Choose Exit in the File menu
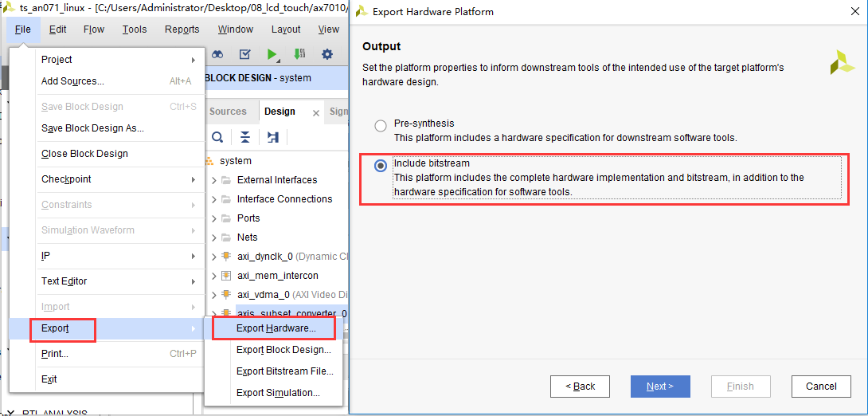This screenshot has height=416, width=868. pyautogui.click(x=107, y=379)
